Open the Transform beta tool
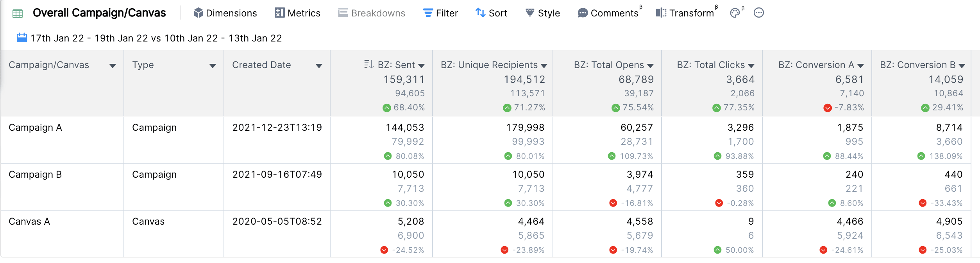The height and width of the screenshot is (263, 980). click(x=685, y=13)
